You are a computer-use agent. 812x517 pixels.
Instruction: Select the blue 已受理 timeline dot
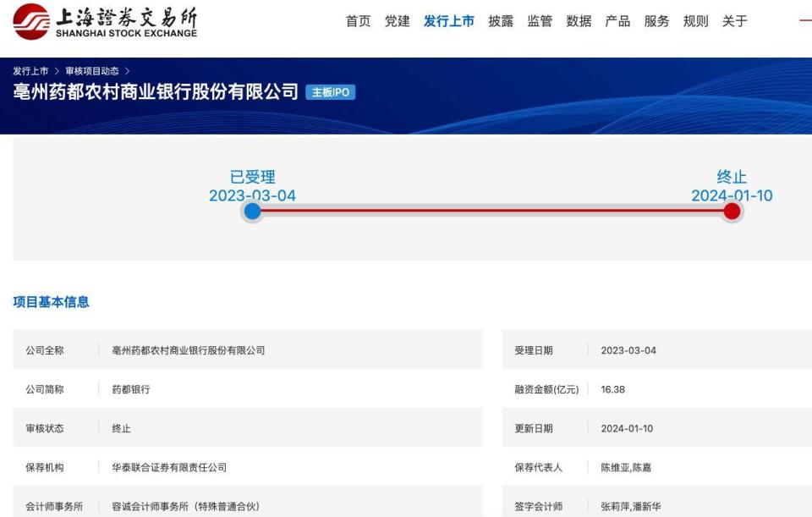[251, 211]
